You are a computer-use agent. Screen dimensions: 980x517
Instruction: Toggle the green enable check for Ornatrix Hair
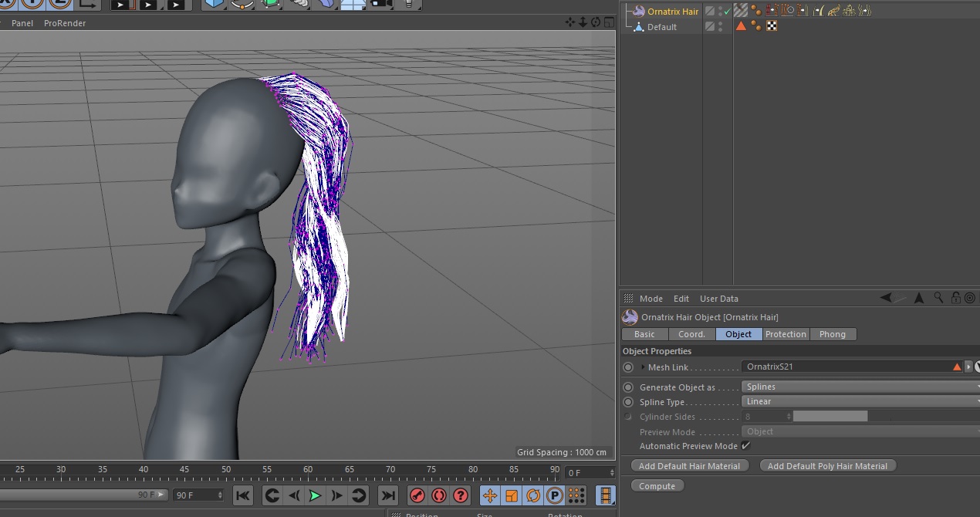tap(727, 12)
